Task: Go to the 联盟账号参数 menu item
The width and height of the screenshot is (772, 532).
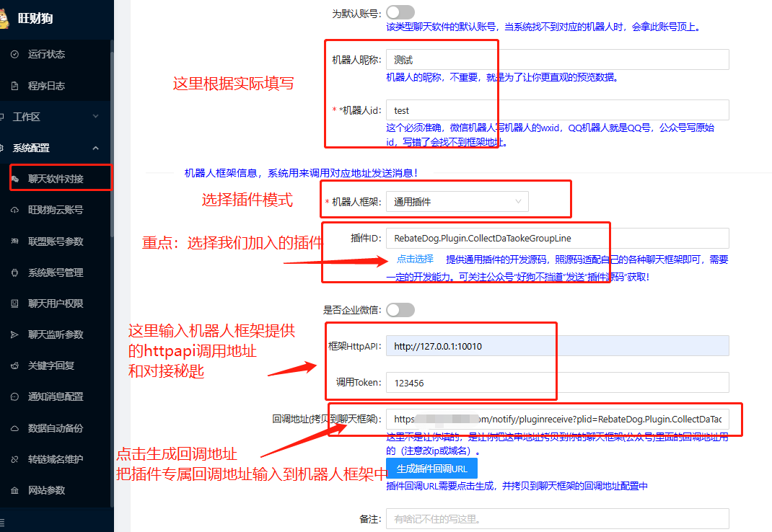Action: point(56,241)
